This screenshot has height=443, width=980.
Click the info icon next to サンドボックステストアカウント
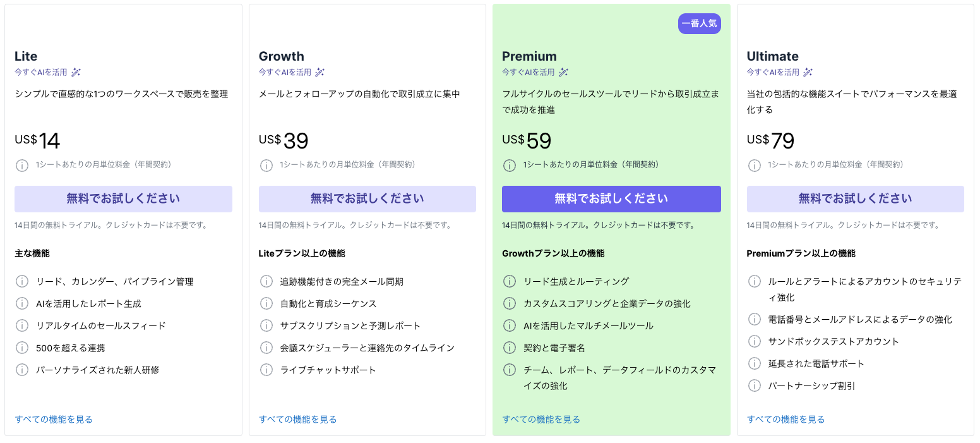(754, 341)
